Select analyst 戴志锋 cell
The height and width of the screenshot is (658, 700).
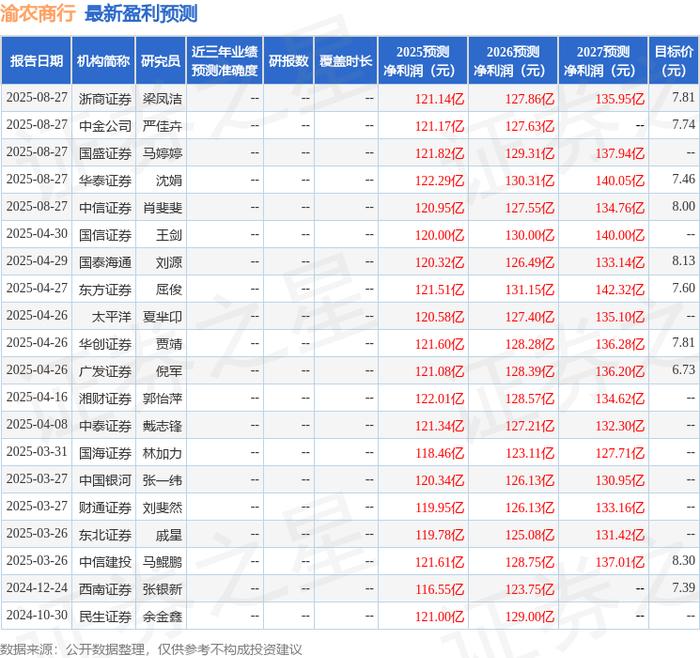click(162, 425)
